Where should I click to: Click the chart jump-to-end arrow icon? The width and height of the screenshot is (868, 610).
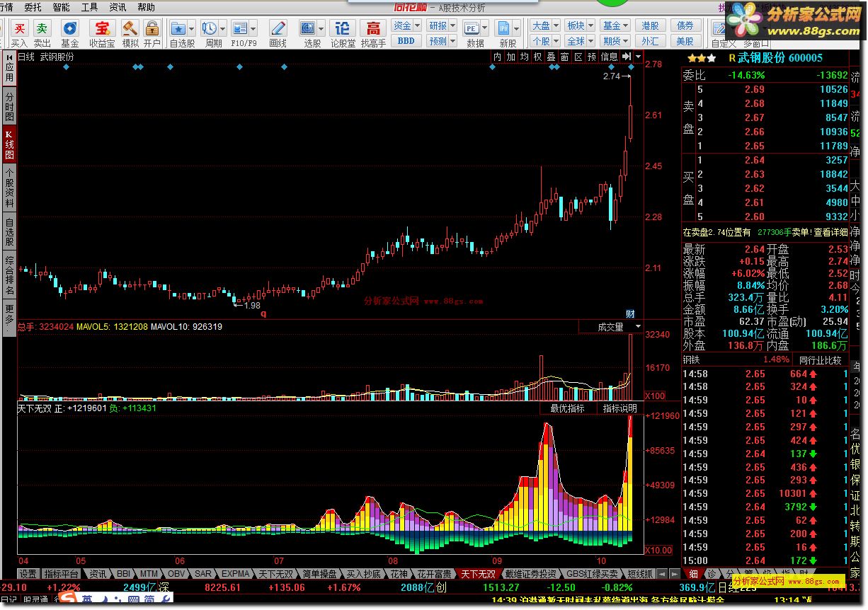pyautogui.click(x=626, y=57)
